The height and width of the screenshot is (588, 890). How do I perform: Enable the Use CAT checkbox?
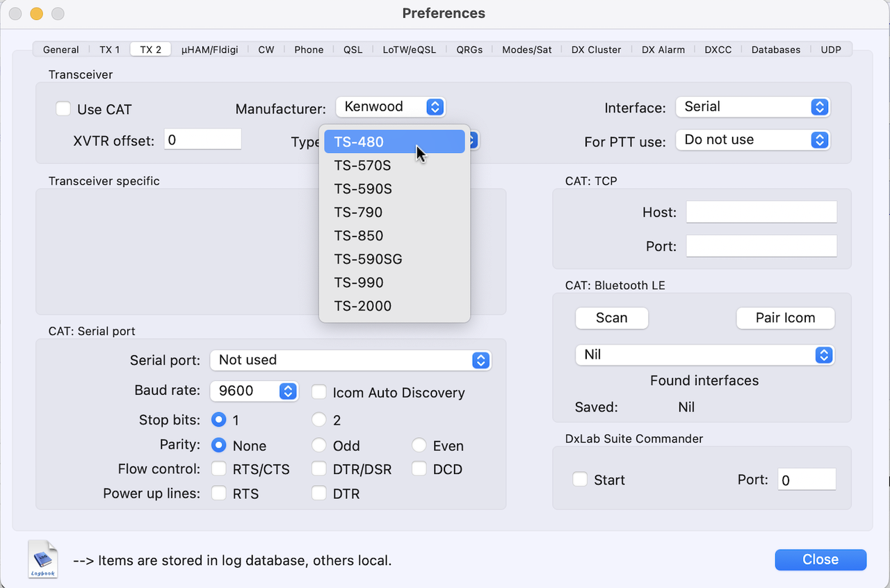click(x=63, y=109)
